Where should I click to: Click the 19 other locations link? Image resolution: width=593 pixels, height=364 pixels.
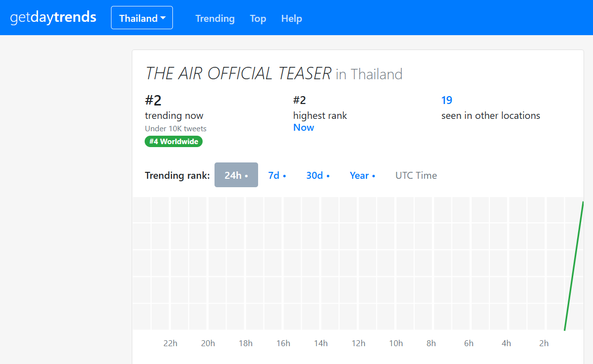(447, 100)
